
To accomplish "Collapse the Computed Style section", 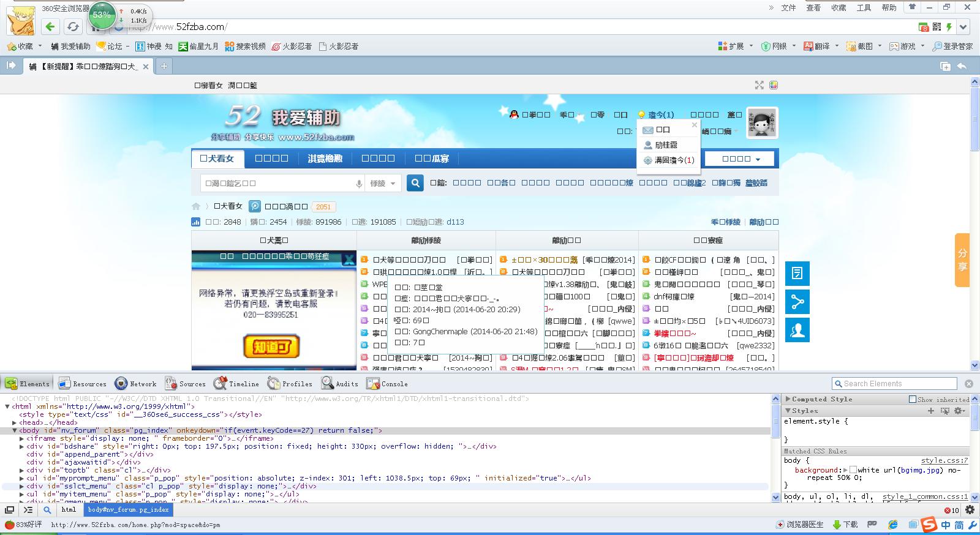I will 788,399.
